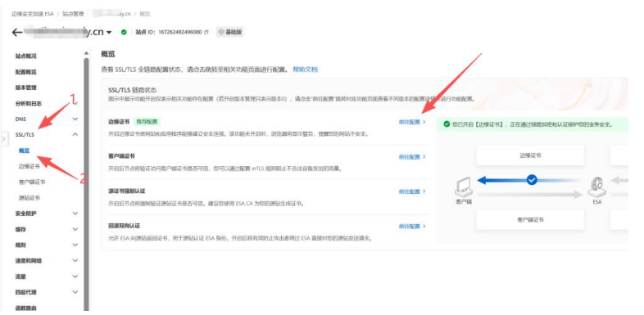Select 概览 under SSL/TLS
Viewport: 644px width, 315px height.
[x=25, y=151]
